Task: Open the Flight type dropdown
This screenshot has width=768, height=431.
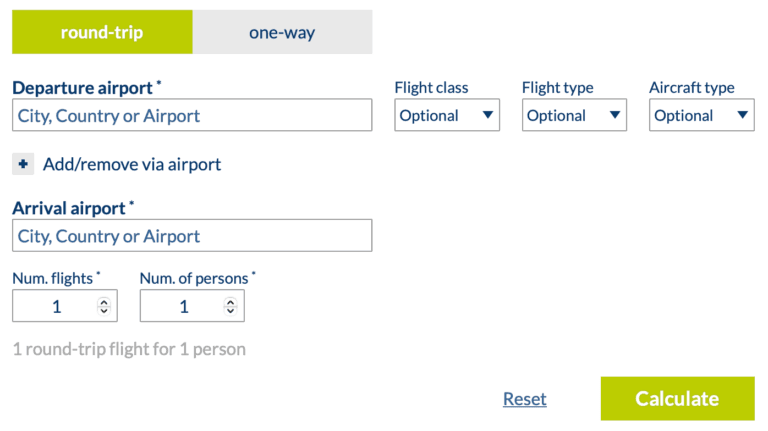Action: pyautogui.click(x=574, y=116)
